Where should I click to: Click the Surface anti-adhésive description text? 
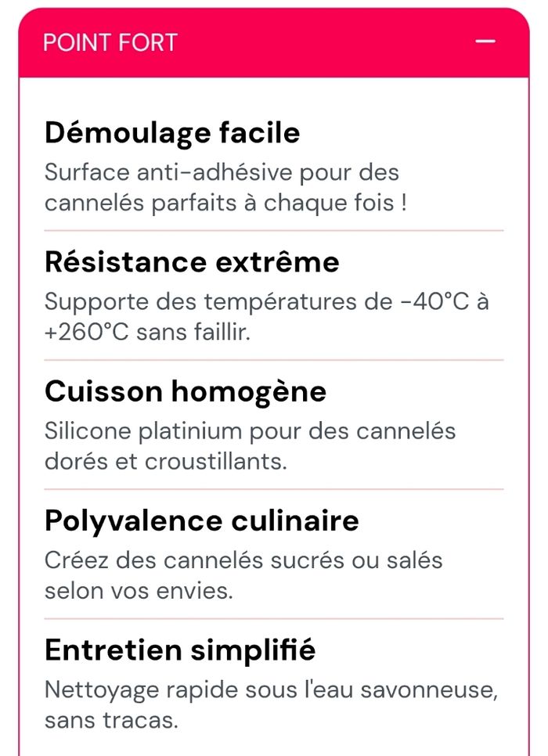pos(222,172)
